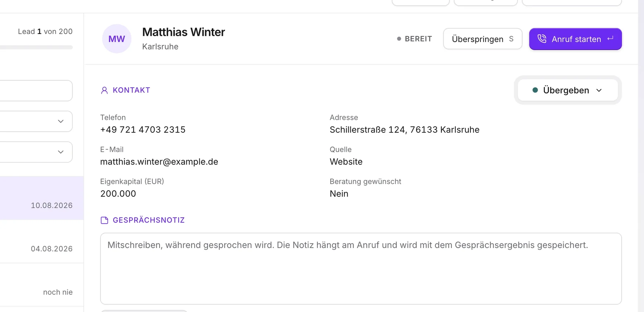This screenshot has width=644, height=312.
Task: Click the Enter key hint icon
Action: click(x=610, y=38)
